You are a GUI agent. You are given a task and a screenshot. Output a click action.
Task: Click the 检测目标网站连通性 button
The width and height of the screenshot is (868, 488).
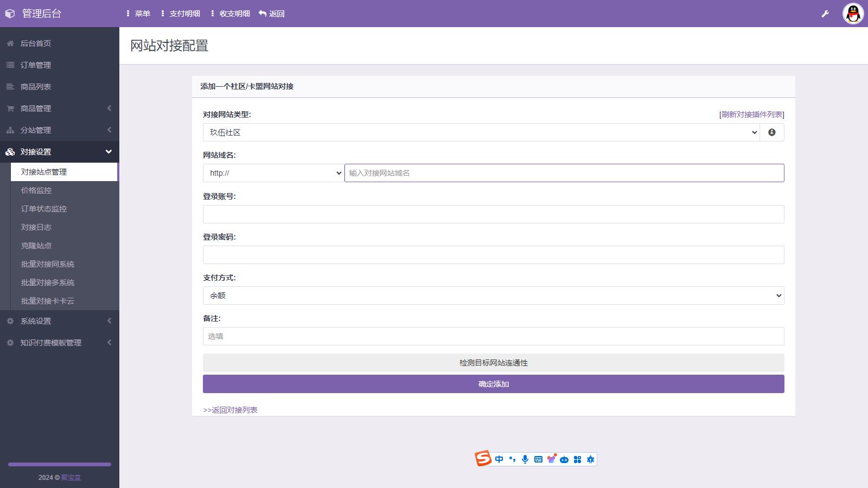point(493,363)
